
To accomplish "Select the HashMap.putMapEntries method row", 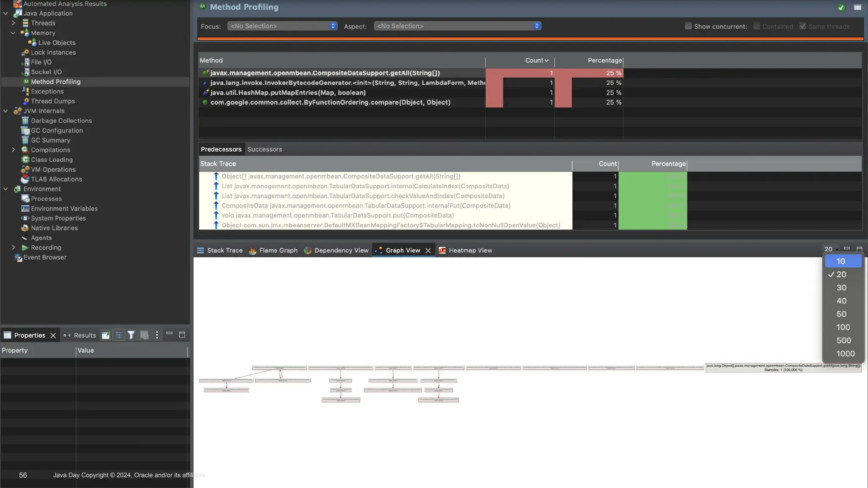I will tap(288, 93).
